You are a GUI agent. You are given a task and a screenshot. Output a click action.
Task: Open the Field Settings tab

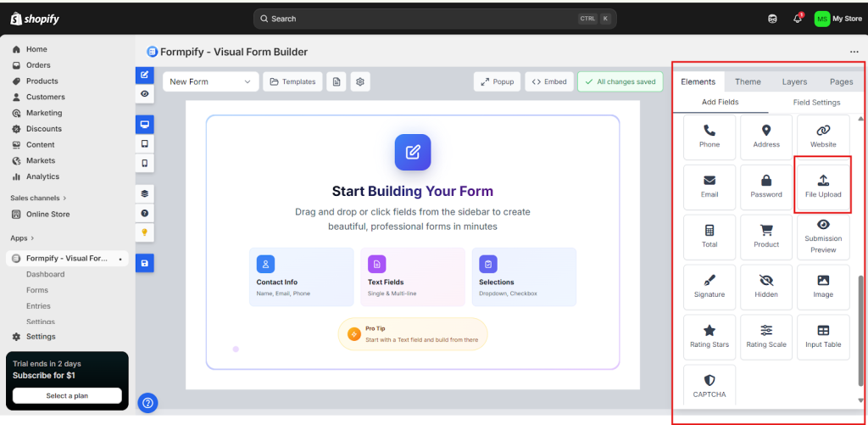[815, 103]
